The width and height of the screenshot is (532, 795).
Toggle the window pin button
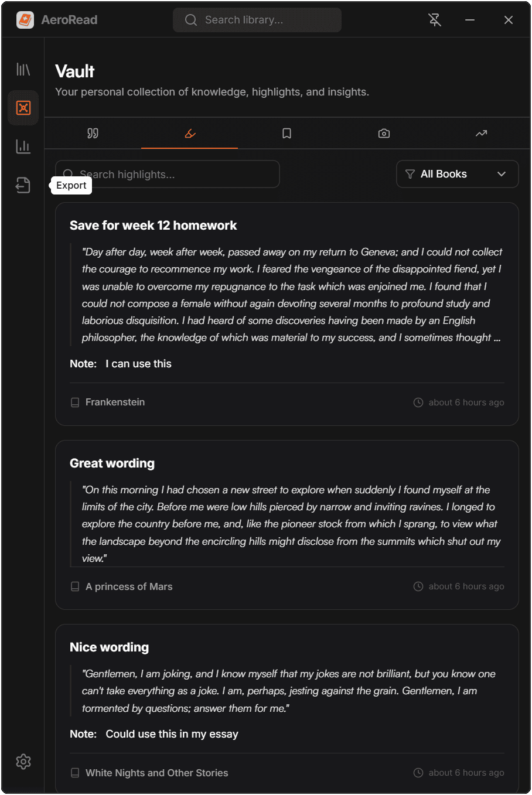(434, 20)
